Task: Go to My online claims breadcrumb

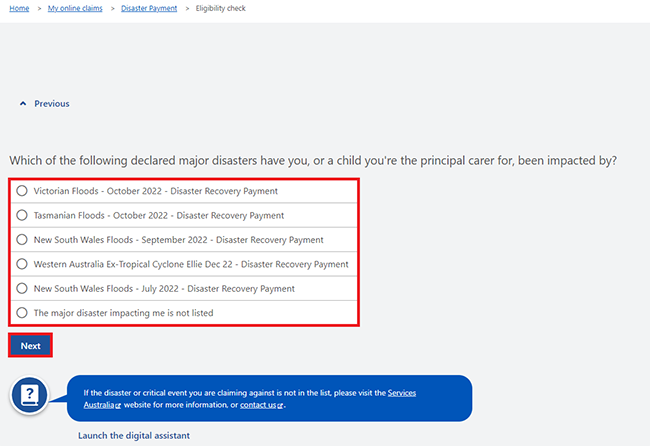Action: click(x=75, y=8)
